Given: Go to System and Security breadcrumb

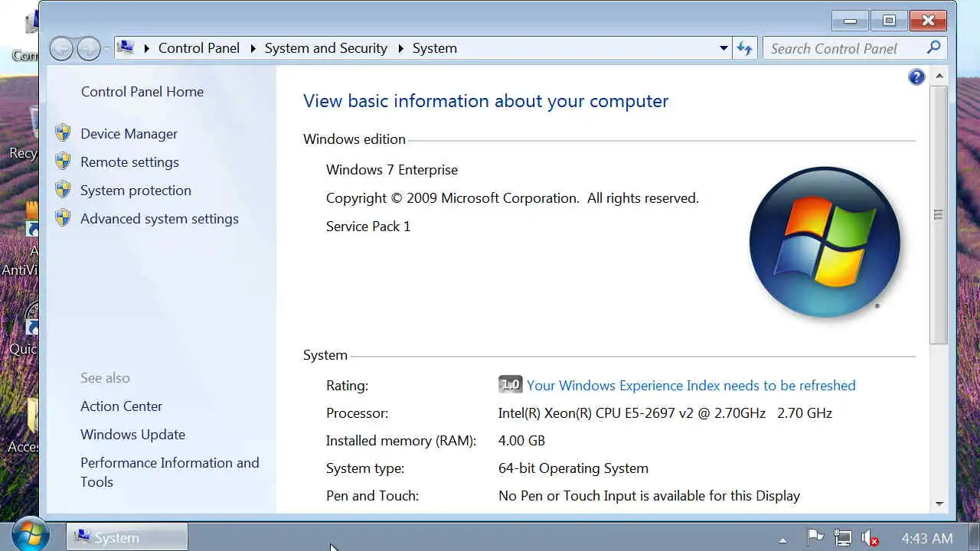Looking at the screenshot, I should point(326,48).
